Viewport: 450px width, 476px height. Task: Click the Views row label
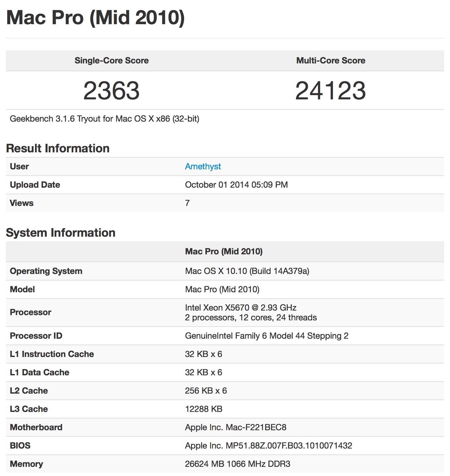[22, 203]
